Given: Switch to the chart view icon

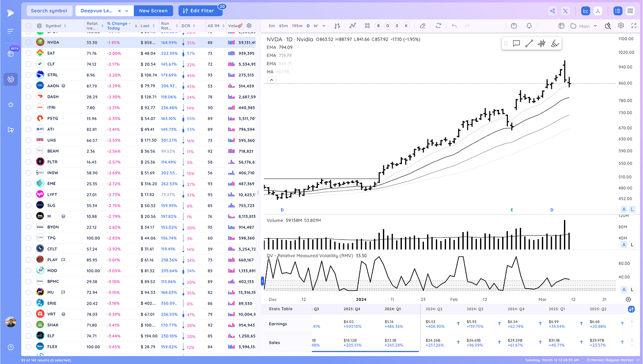Looking at the screenshot, I should point(586,11).
